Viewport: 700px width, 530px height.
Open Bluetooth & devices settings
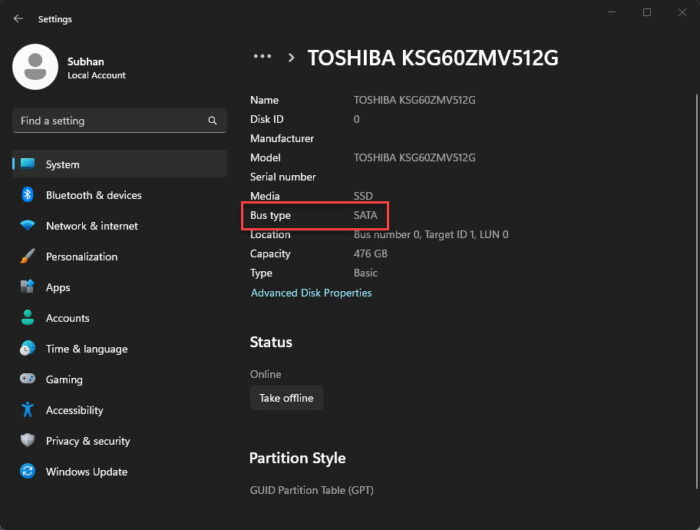pyautogui.click(x=120, y=195)
